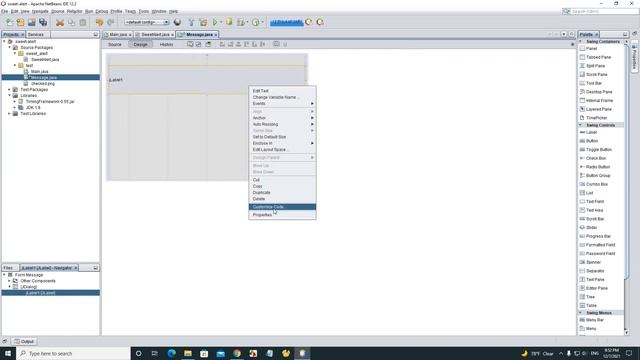This screenshot has height=360, width=640.
Task: Pick Button in the Swing Controls palette
Action: 592,141
